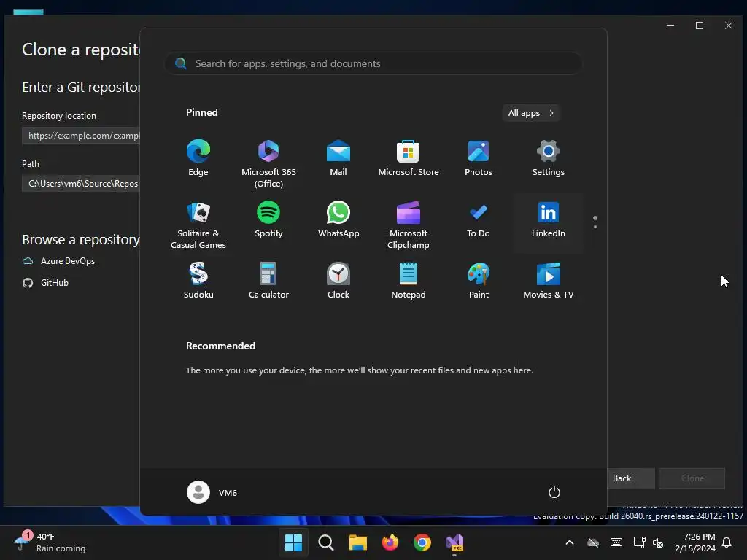Launch Sudoku game
The height and width of the screenshot is (560, 747).
(198, 281)
